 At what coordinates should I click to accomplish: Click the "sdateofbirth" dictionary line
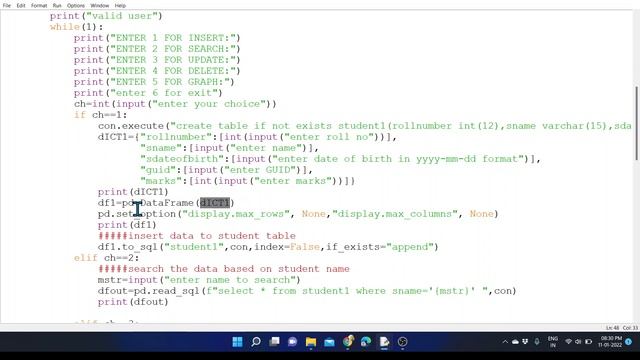point(340,159)
